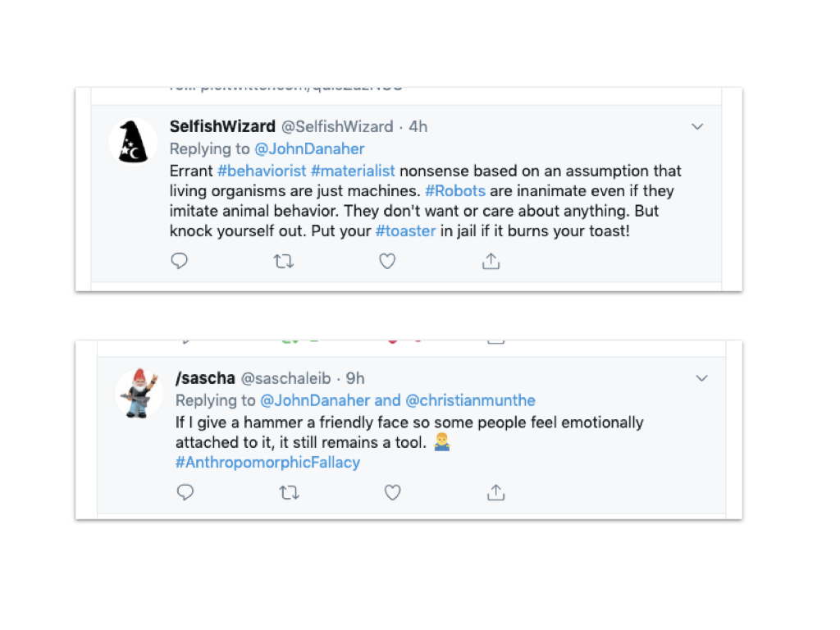Screen dimensions: 840x630
Task: Visit @JohnDanaher in SelfishWizard's reply line
Action: click(x=309, y=148)
